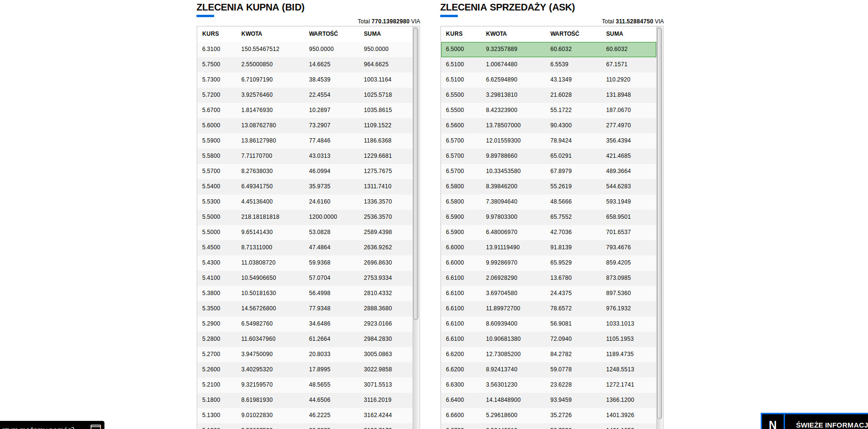Click bid amount 150.55467512

tap(260, 49)
